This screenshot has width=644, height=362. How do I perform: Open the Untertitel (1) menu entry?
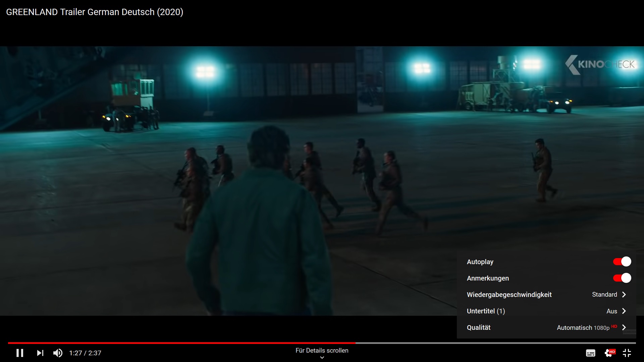pyautogui.click(x=486, y=311)
